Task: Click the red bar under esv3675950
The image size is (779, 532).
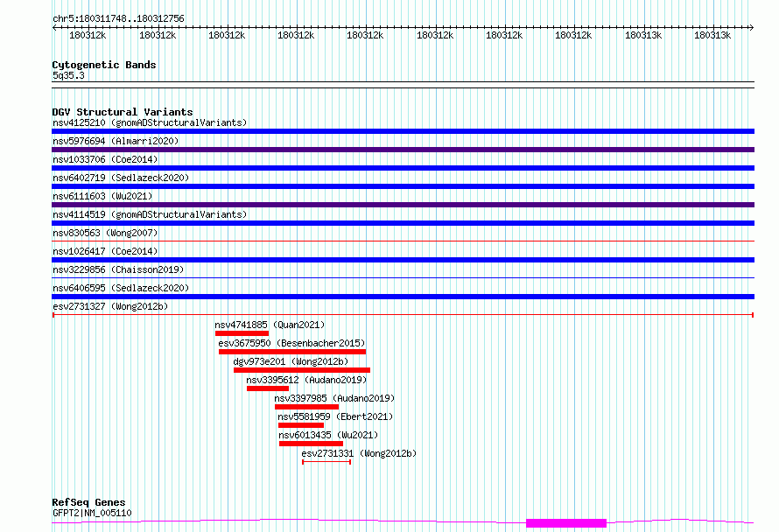Action: click(x=292, y=352)
